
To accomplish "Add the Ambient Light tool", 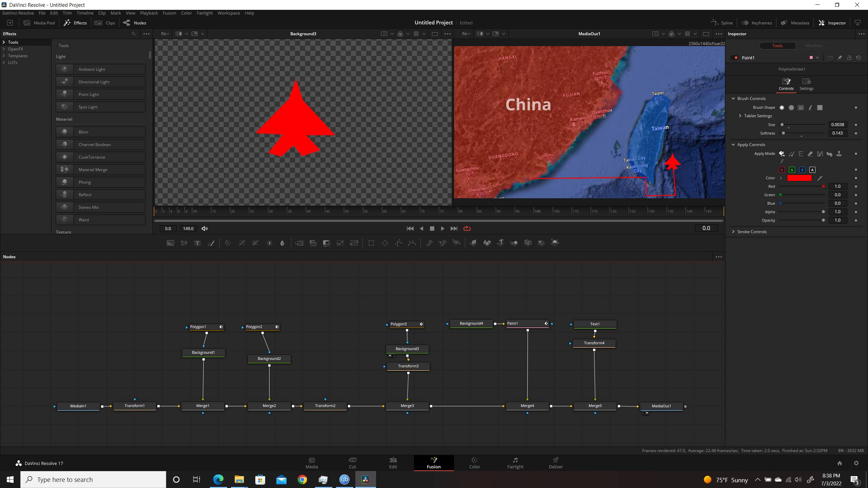I will tap(101, 69).
